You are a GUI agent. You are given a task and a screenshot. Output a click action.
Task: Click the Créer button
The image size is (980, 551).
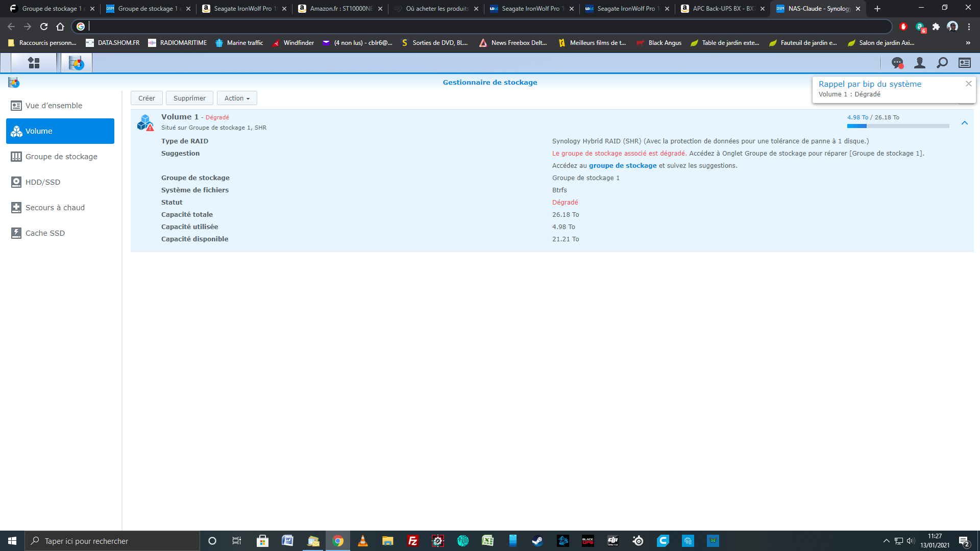[x=146, y=98]
